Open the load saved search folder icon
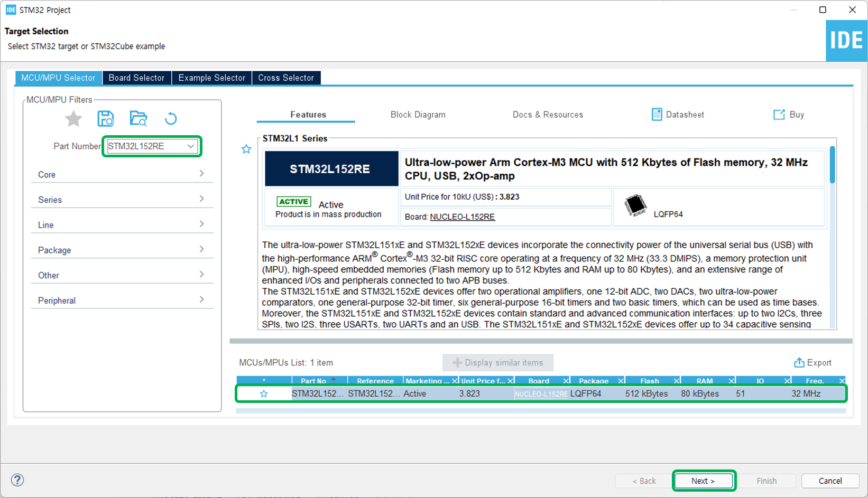The height and width of the screenshot is (498, 868). [x=138, y=118]
